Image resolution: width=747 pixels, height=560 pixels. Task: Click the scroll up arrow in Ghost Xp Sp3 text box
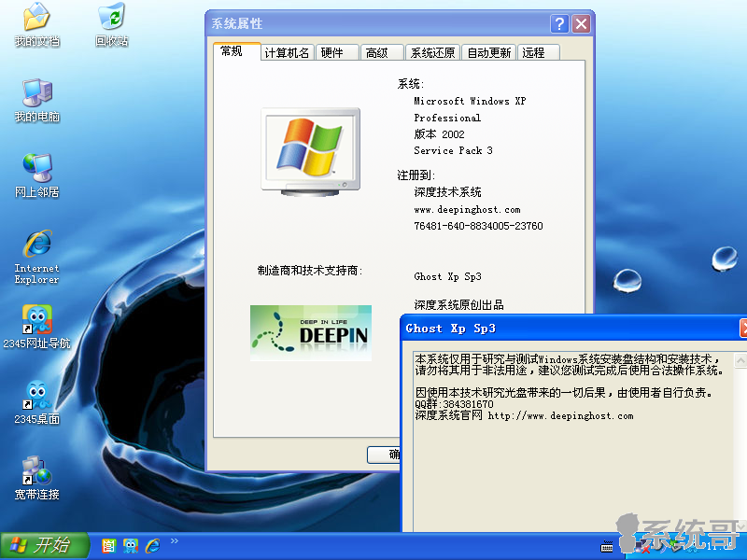[x=740, y=360]
